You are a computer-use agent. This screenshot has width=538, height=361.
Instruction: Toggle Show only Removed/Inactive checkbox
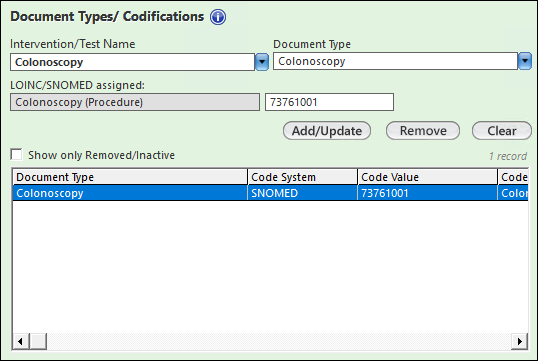click(16, 154)
